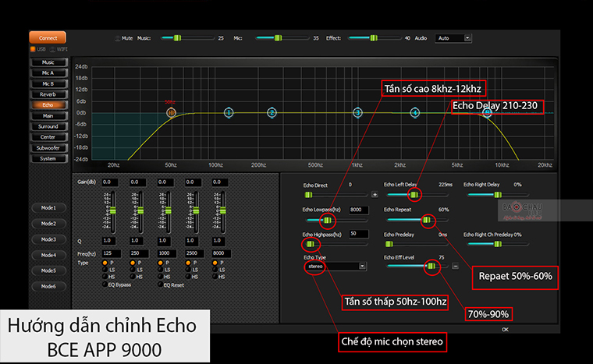Screen dimensions: 593x364
Task: Open the Surround section tab
Action: point(48,126)
